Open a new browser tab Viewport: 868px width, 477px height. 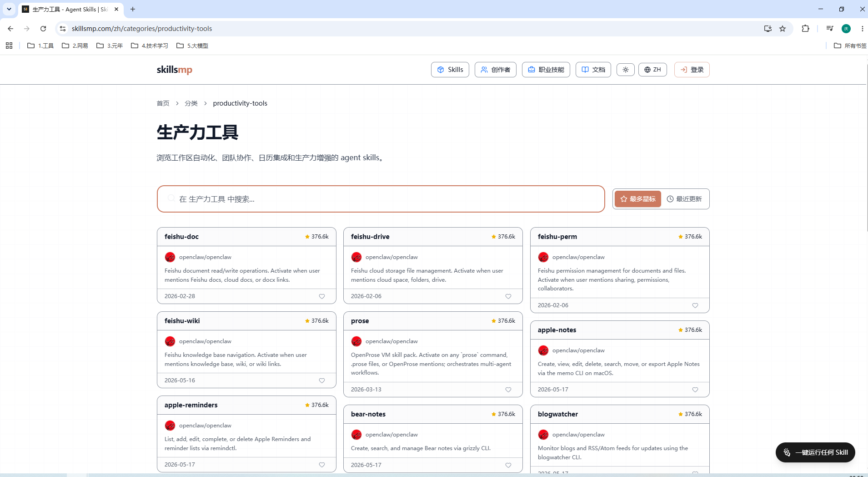(133, 9)
